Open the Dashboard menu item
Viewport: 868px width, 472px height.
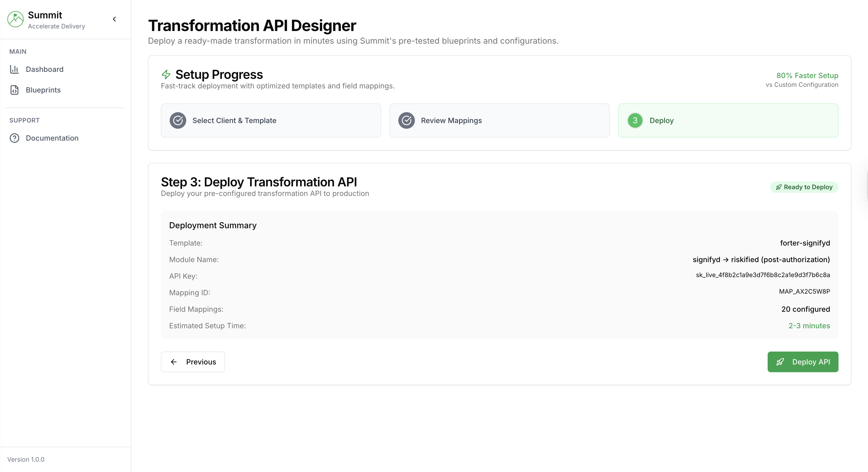coord(44,69)
